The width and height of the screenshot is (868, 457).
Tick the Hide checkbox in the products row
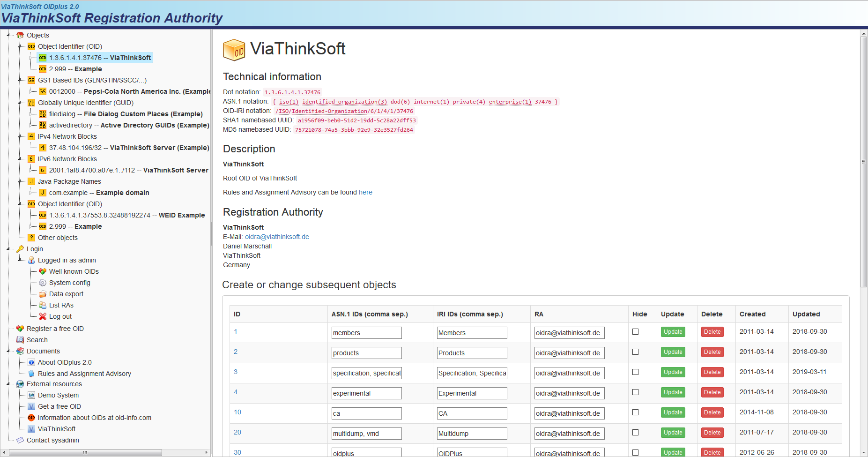[635, 352]
